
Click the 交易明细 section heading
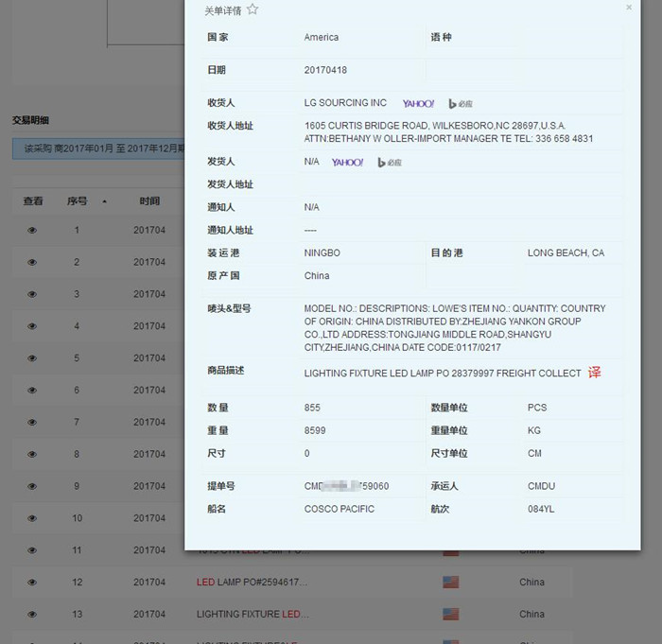click(x=30, y=120)
